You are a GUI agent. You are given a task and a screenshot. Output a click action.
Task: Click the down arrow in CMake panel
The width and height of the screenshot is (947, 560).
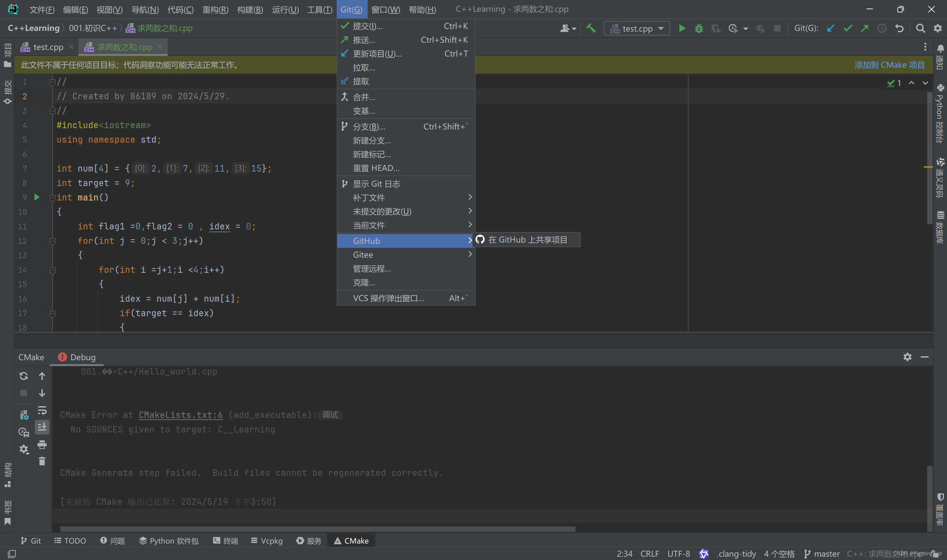(x=42, y=393)
